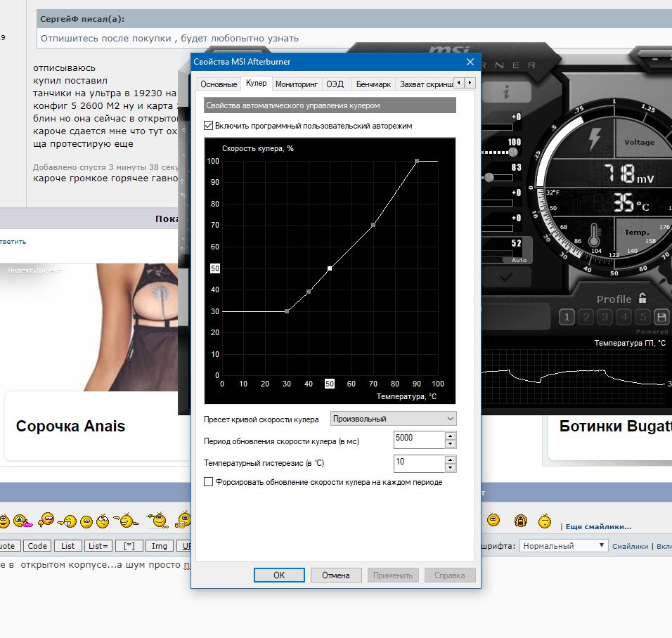The height and width of the screenshot is (638, 672).
Task: Click the thermometer icon on the gauge
Action: (594, 235)
